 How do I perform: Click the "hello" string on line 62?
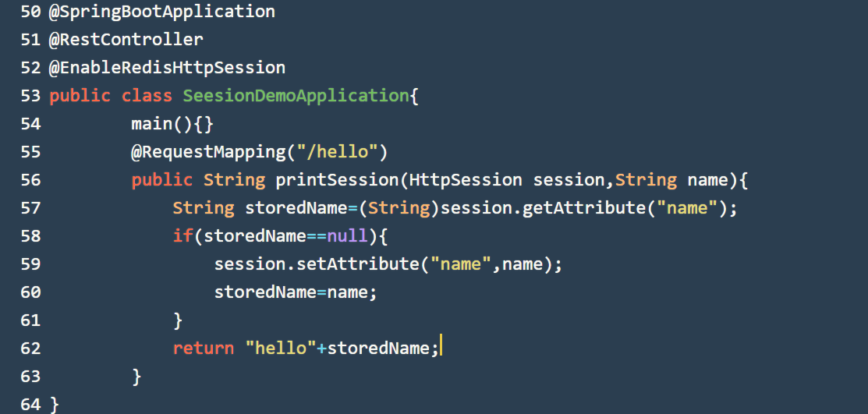[280, 349]
